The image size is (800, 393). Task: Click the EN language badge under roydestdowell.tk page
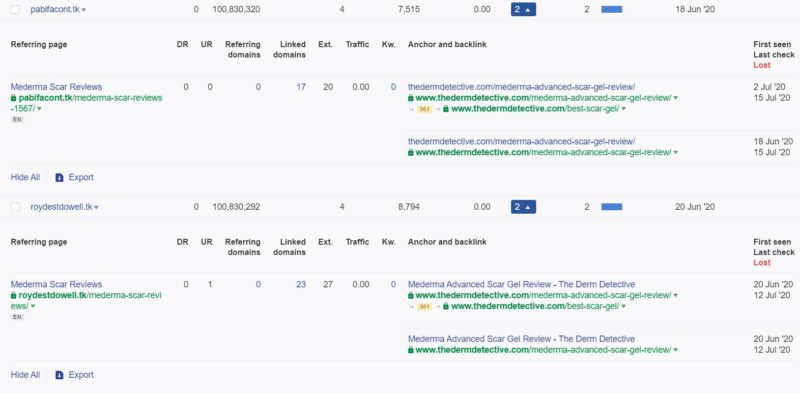17,317
